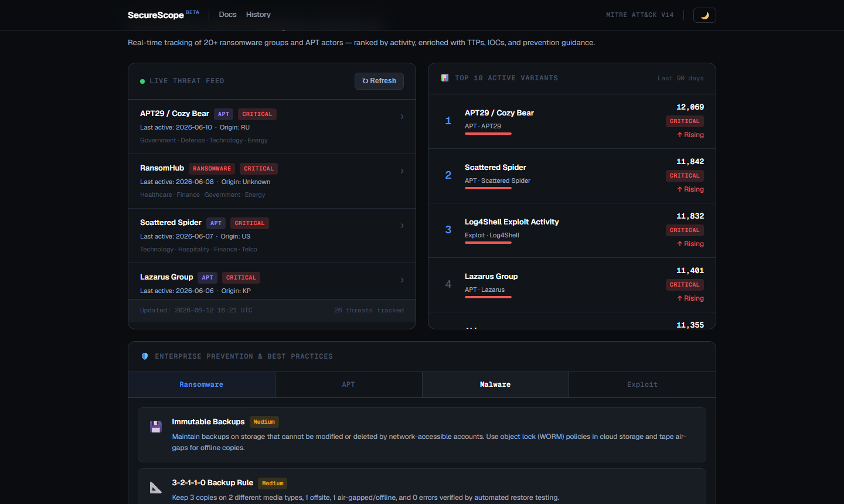844x504 pixels.
Task: Expand the RansomHub entry chevron
Action: point(402,171)
